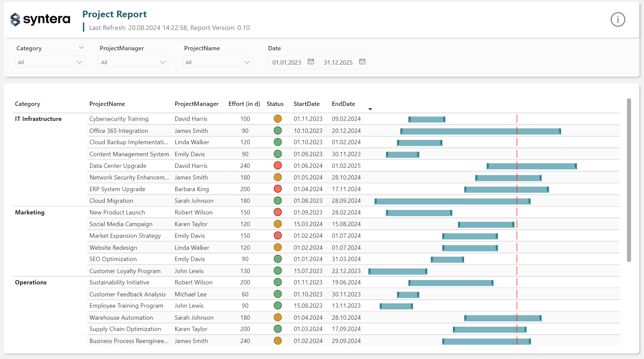Image resolution: width=644 pixels, height=359 pixels.
Task: Open the calendar picker for the start date
Action: 311,62
